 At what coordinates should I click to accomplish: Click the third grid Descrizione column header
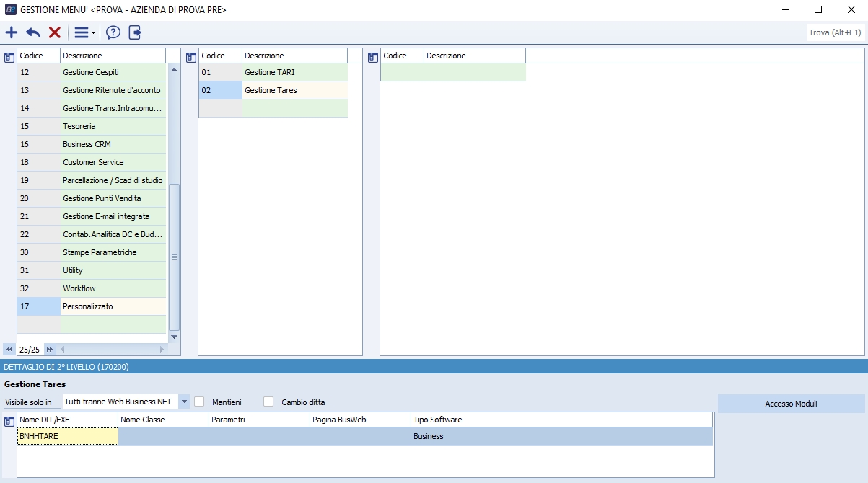[x=475, y=56]
